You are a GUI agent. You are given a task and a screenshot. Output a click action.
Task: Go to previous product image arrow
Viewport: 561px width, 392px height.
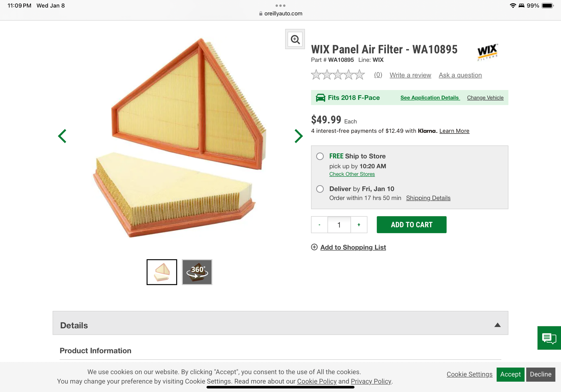[62, 136]
